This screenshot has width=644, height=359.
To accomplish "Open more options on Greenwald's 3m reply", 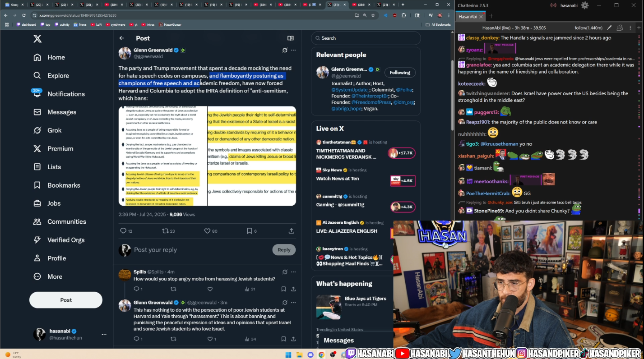I will [293, 303].
